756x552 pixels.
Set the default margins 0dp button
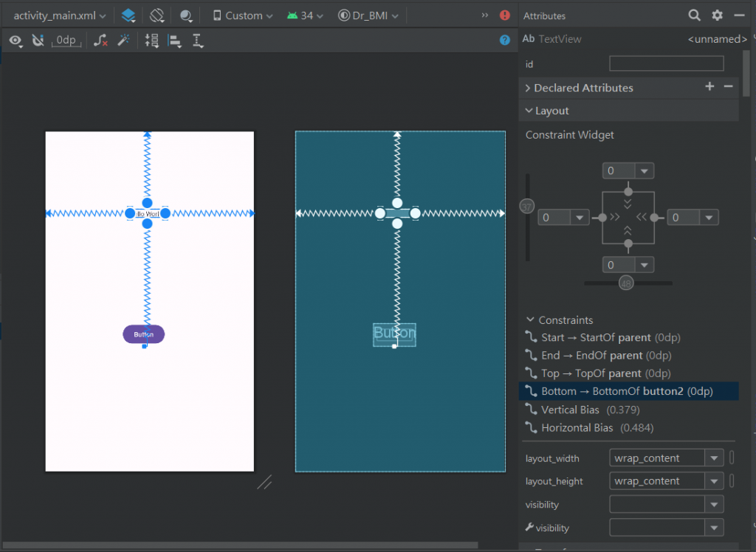point(66,41)
